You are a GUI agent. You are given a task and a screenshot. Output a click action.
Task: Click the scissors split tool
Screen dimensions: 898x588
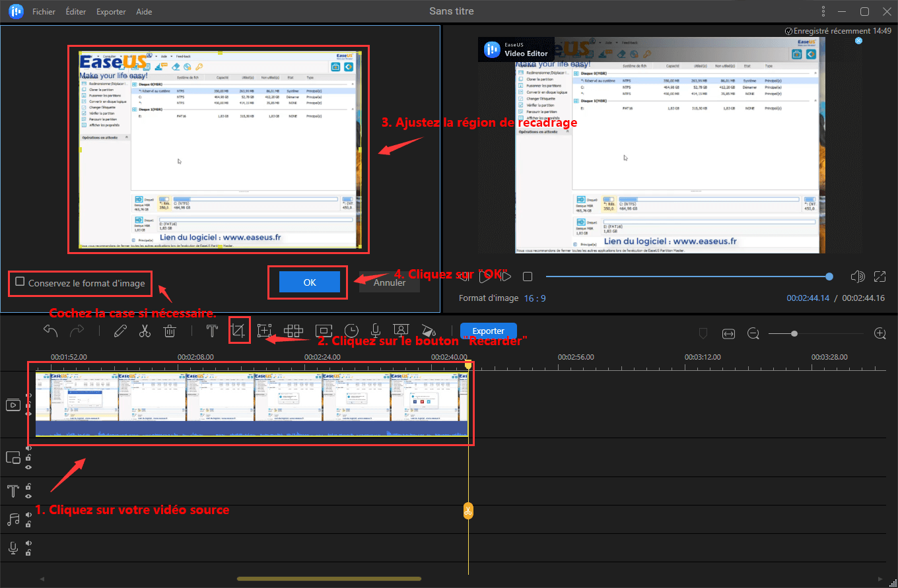point(145,331)
